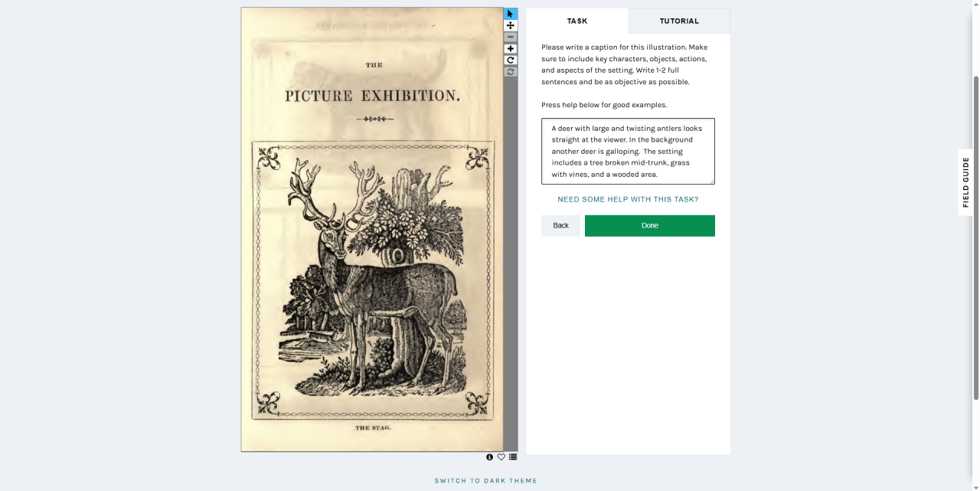The width and height of the screenshot is (980, 491).
Task: Expand the Need Some Help section
Action: pos(628,199)
